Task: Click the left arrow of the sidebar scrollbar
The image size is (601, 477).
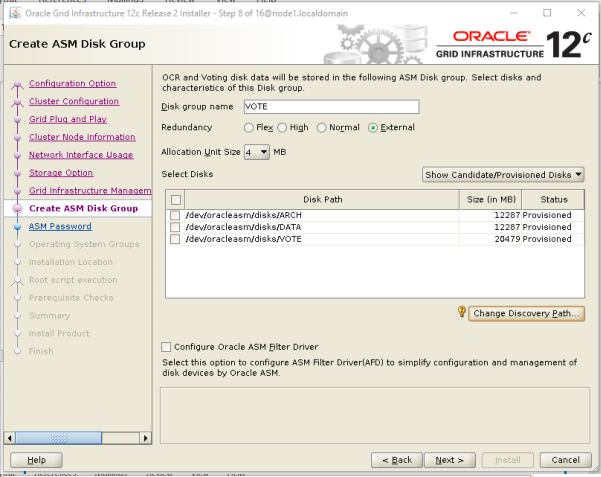Action: point(10,438)
